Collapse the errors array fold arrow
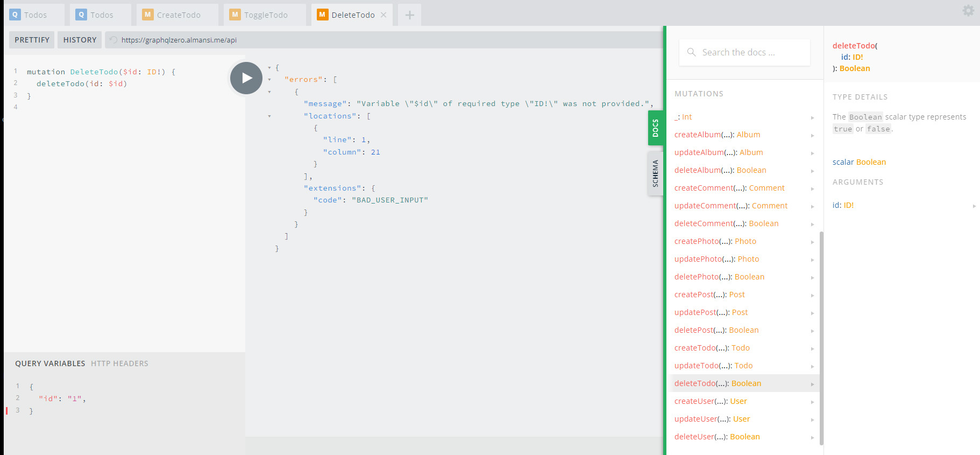This screenshot has height=455, width=980. tap(269, 80)
